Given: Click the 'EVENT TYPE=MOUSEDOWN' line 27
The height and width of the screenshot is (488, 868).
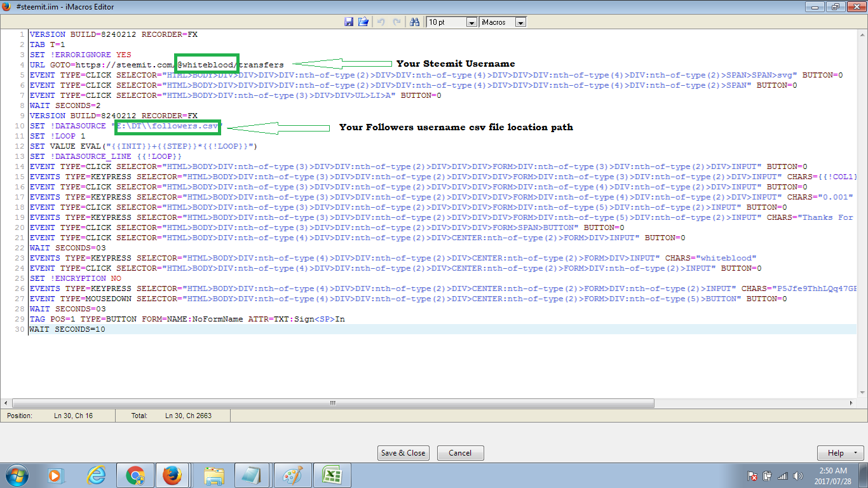Looking at the screenshot, I should 408,299.
